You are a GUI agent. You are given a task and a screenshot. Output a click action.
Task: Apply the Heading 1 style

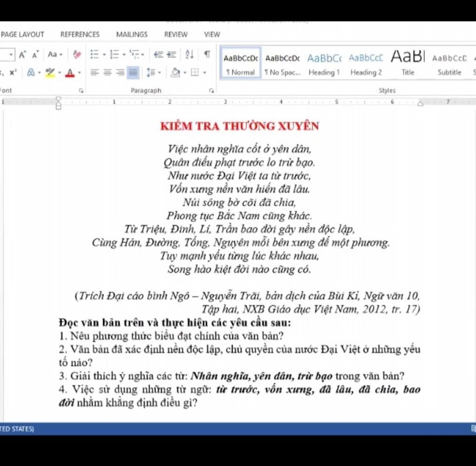coord(324,63)
